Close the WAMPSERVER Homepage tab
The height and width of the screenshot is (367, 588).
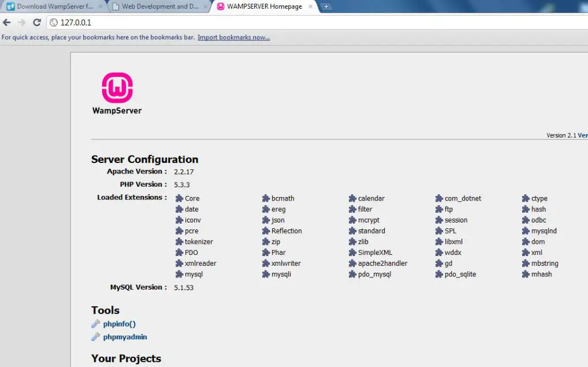[x=310, y=6]
